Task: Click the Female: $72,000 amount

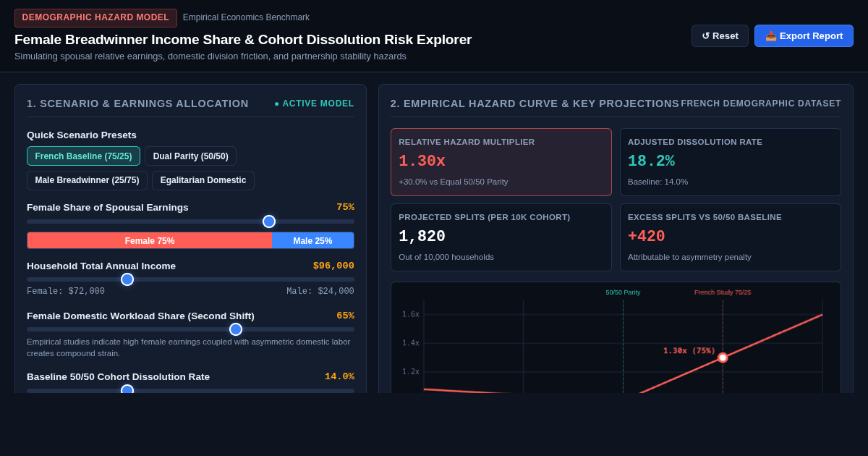Action: [66, 291]
